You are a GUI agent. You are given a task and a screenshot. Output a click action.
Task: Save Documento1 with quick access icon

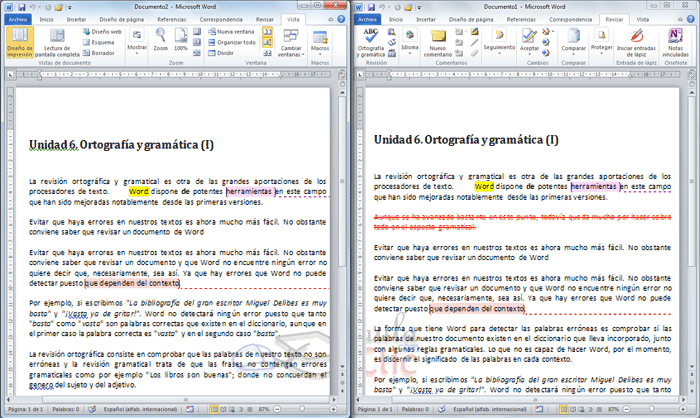(371, 7)
